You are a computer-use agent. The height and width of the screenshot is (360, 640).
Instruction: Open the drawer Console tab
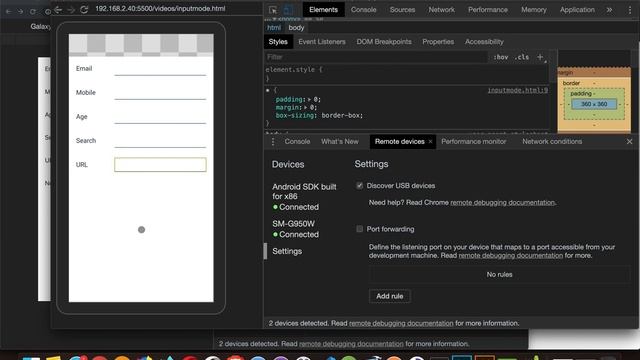(x=297, y=142)
